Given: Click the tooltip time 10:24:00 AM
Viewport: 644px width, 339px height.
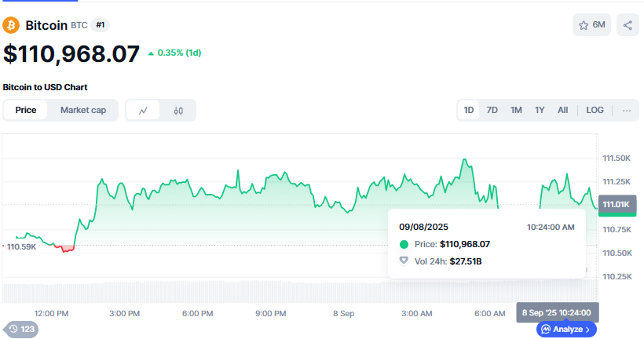Looking at the screenshot, I should [x=551, y=227].
